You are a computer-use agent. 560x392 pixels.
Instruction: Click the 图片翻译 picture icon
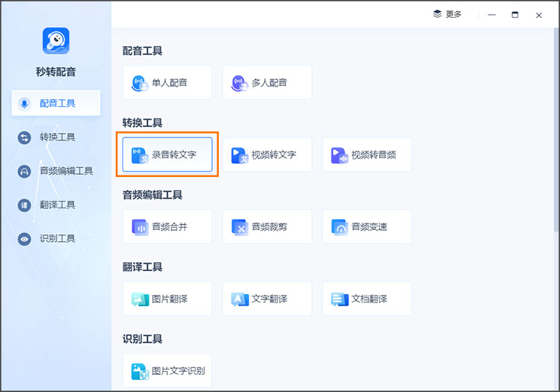click(x=140, y=299)
